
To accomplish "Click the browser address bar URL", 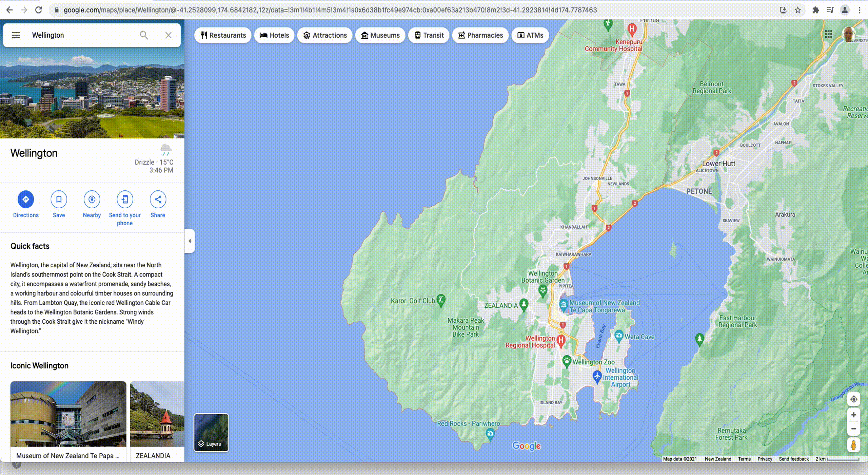I will point(330,10).
